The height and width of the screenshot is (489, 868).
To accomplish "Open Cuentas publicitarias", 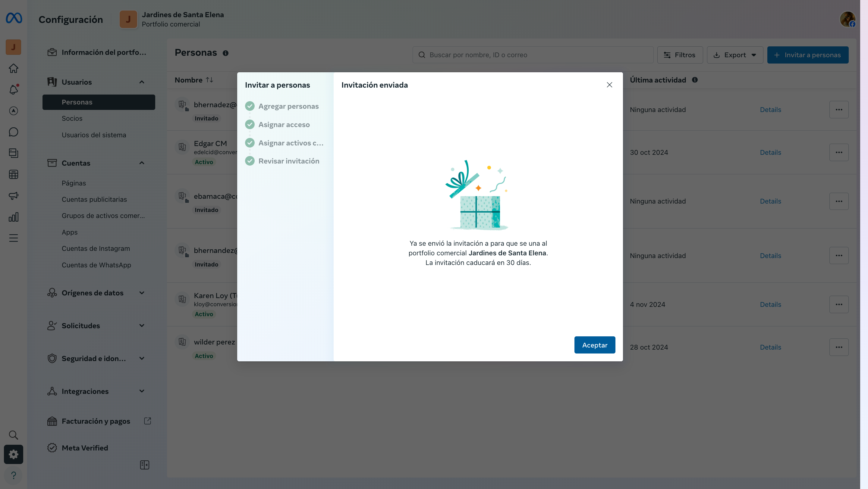I will (x=94, y=199).
